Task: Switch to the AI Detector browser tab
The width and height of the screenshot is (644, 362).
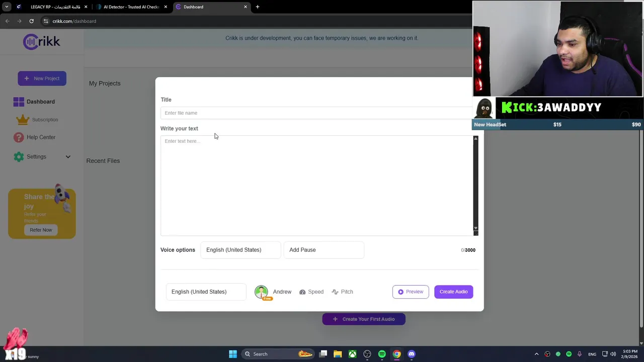Action: click(132, 7)
